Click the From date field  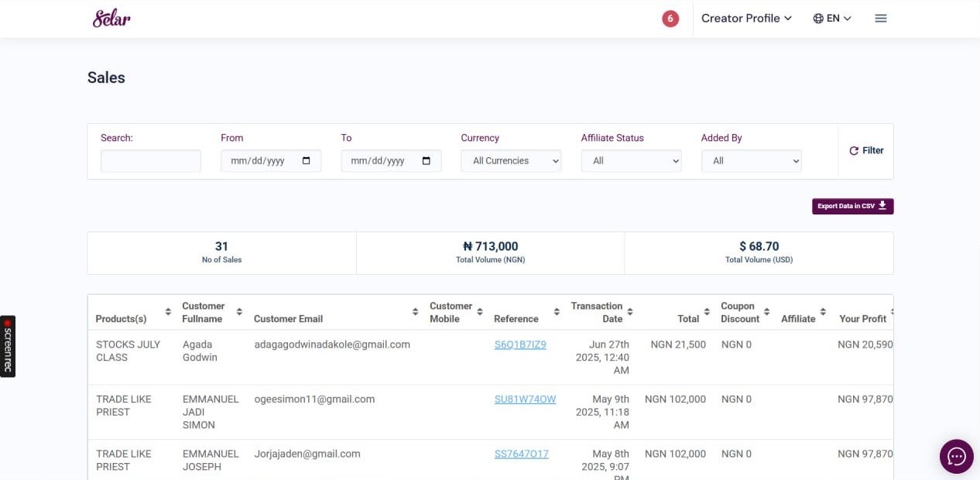point(271,161)
